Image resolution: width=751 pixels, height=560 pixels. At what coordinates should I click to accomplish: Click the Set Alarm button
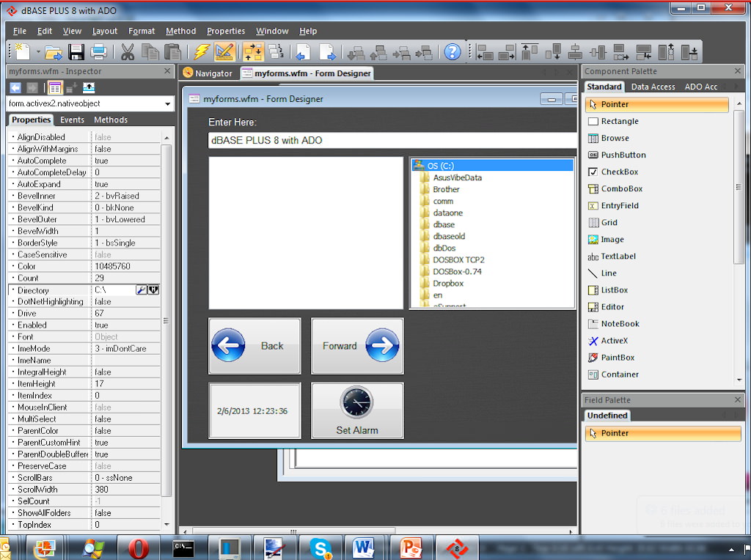[x=357, y=410]
